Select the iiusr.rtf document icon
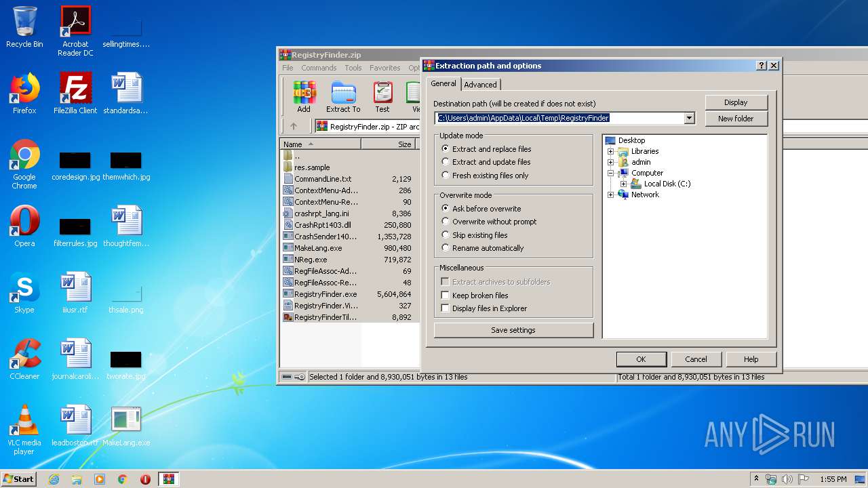Screen dimensions: 868x488 [x=75, y=293]
